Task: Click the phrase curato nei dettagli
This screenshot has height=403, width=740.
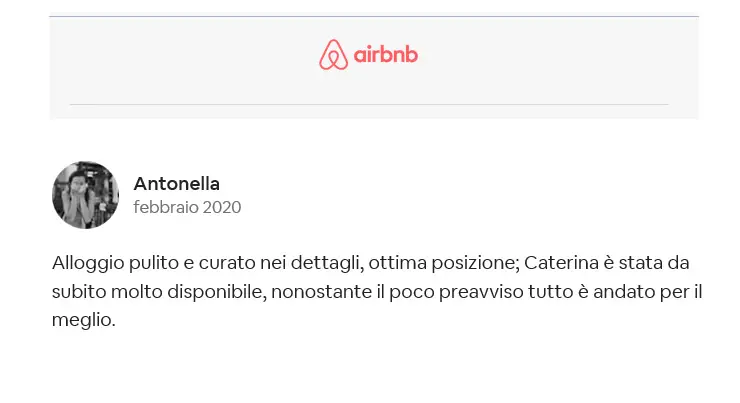Action: [281, 263]
